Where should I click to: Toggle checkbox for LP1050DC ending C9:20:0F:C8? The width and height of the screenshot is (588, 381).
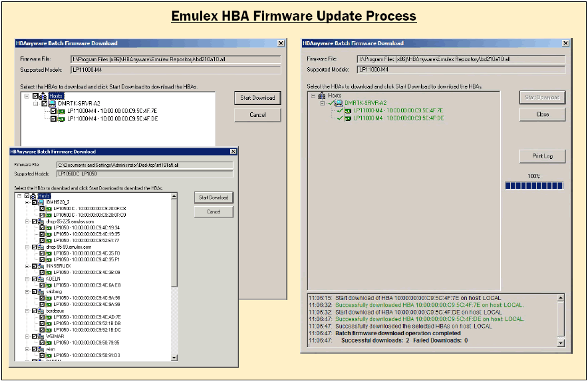(41, 209)
